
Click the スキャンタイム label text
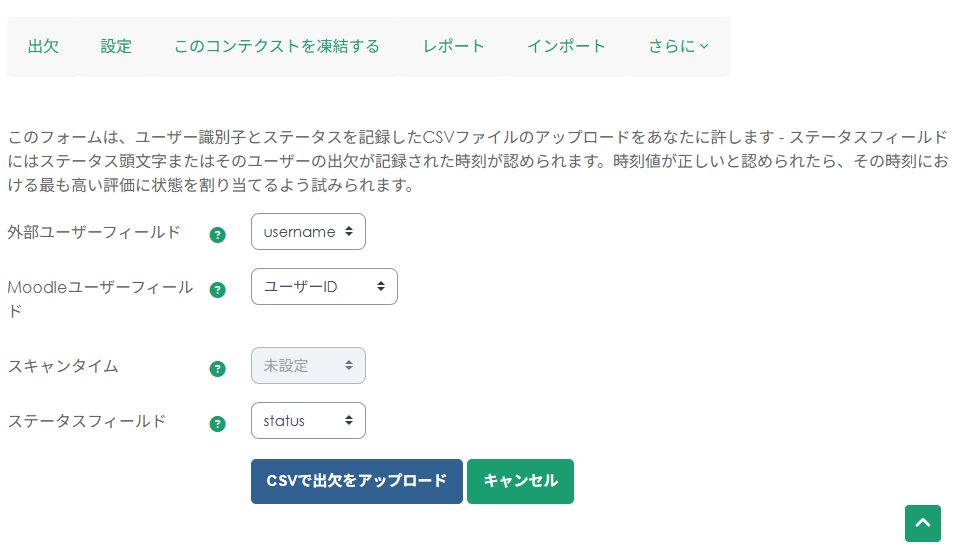click(63, 366)
